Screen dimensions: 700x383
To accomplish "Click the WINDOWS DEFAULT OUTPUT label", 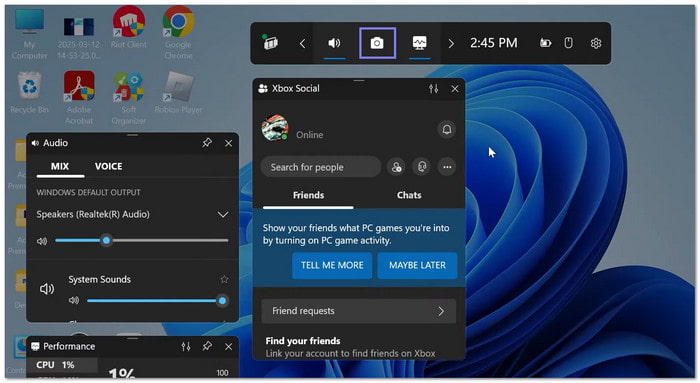I will coord(88,192).
